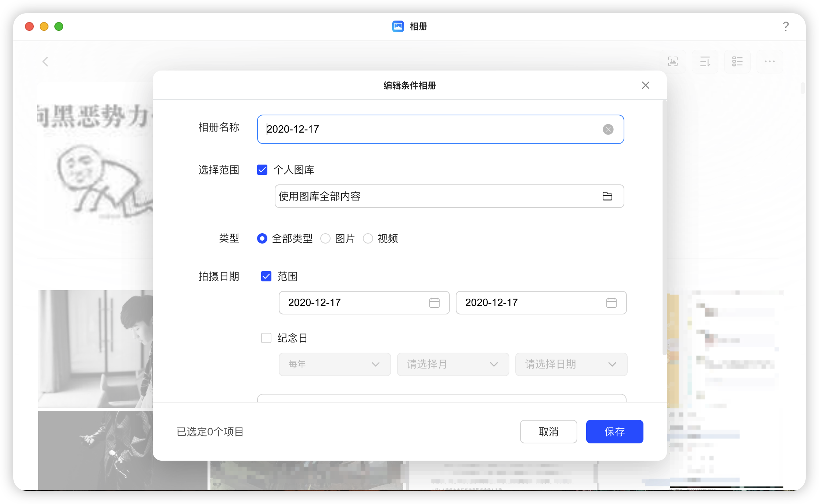Viewport: 819px width, 504px height.
Task: Select the 图片 radio button
Action: click(325, 239)
